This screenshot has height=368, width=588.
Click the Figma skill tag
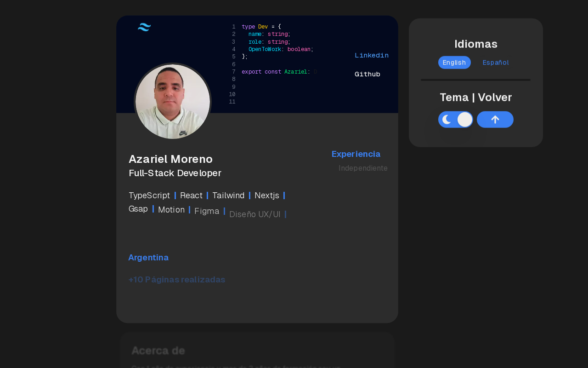coord(207,211)
